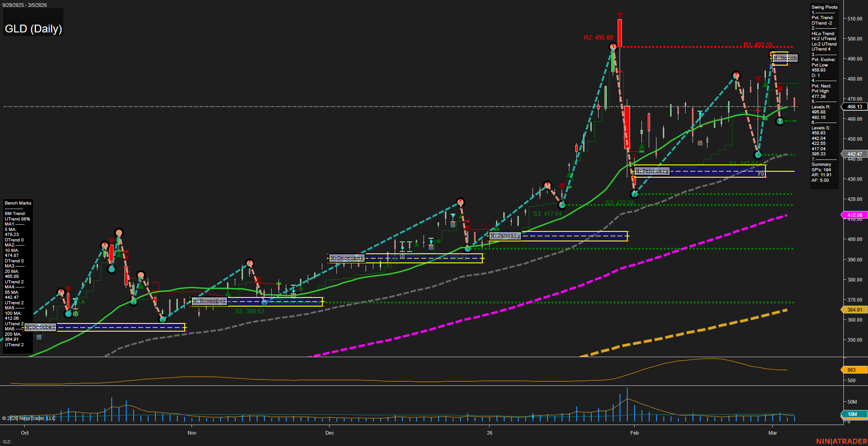Viewport: 868px width, 446px height.
Task: Click the Swing Pivots panel header
Action: pyautogui.click(x=824, y=7)
